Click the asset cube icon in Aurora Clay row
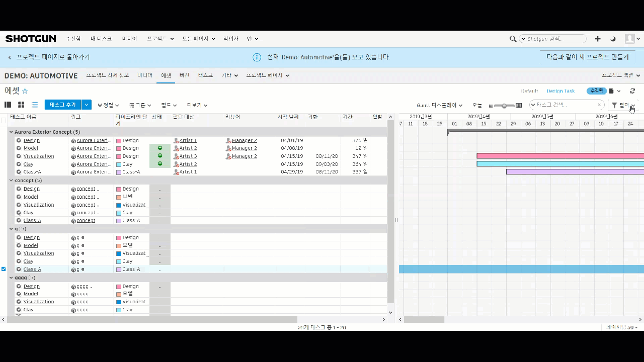This screenshot has height=362, width=644. pos(73,164)
